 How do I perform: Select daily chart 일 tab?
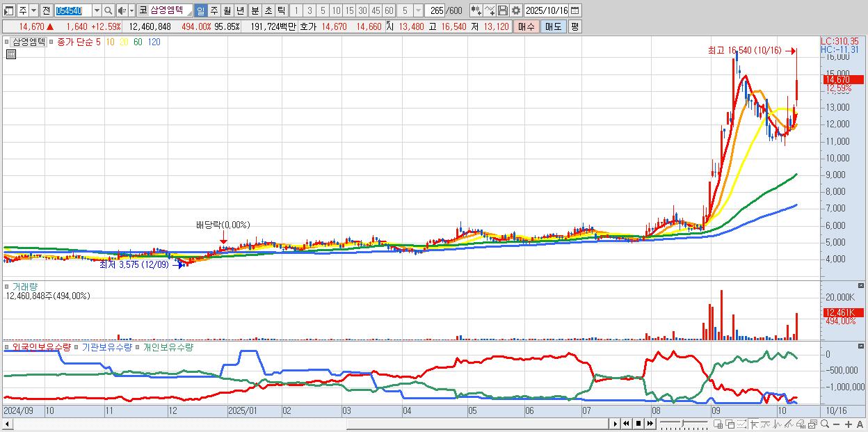tap(200, 10)
